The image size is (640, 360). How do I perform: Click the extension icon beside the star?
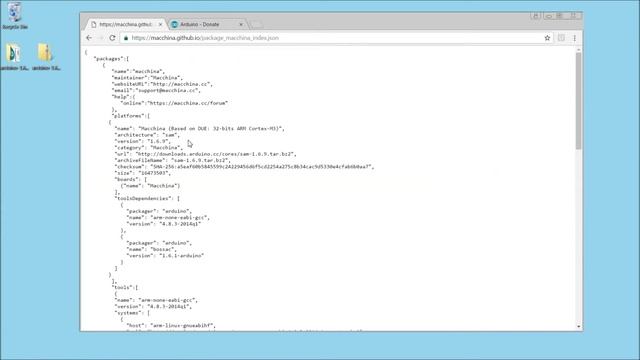click(561, 38)
